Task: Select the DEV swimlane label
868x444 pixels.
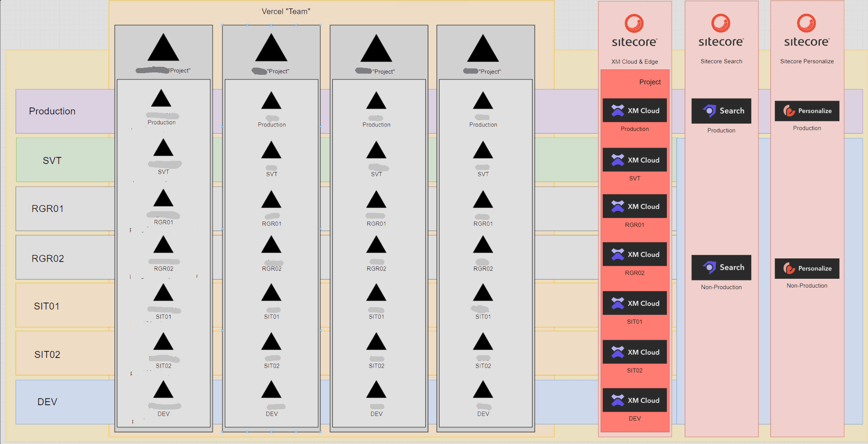Action: pyautogui.click(x=47, y=402)
